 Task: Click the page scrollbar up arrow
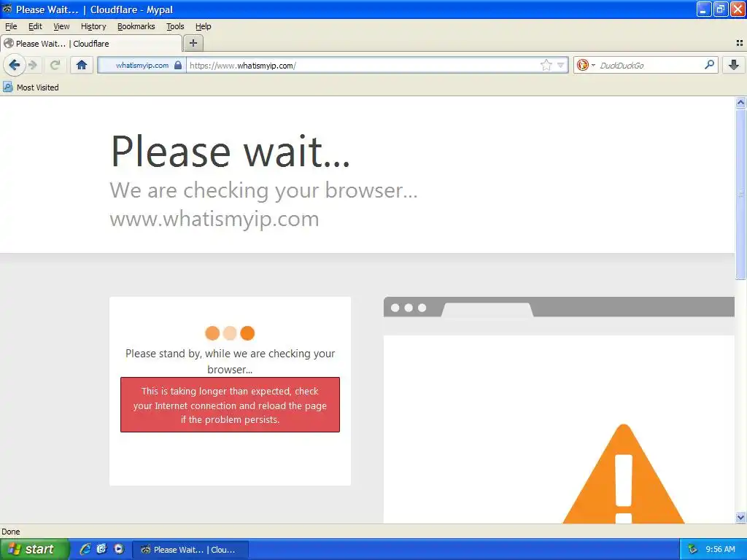click(740, 102)
